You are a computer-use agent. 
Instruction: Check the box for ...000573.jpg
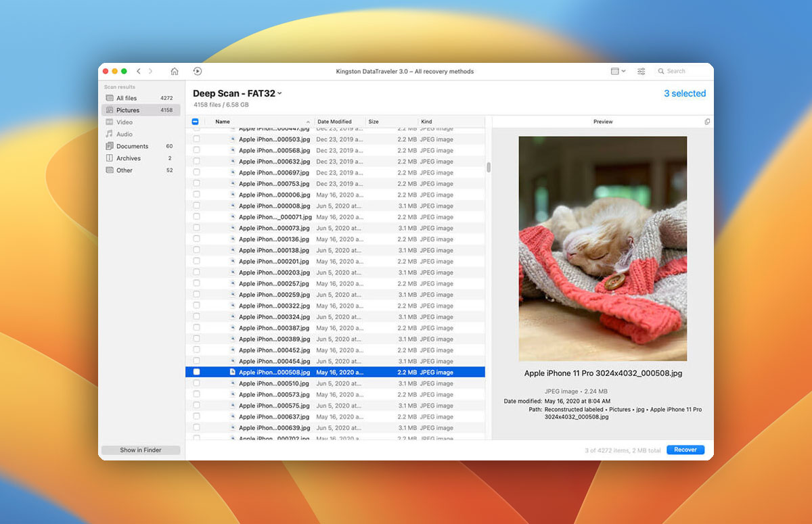[x=196, y=394]
